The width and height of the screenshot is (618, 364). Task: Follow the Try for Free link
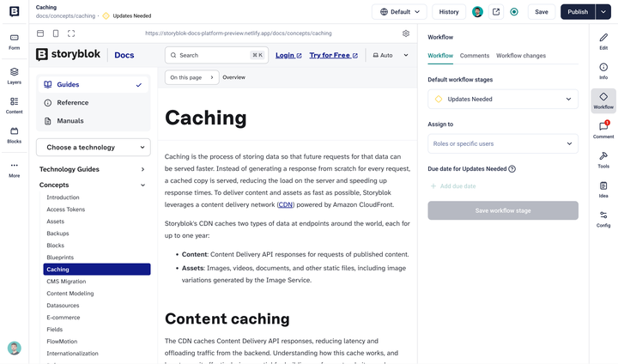pyautogui.click(x=333, y=55)
